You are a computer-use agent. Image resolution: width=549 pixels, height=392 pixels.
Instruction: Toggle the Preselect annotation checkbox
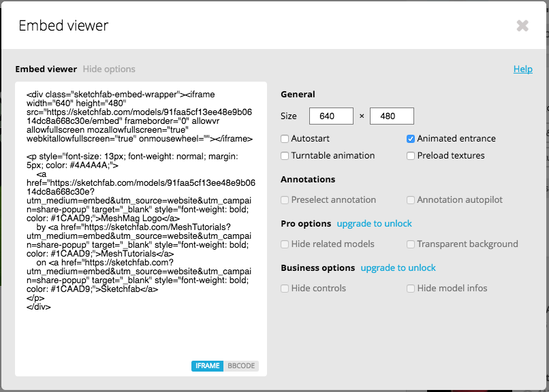click(x=285, y=200)
